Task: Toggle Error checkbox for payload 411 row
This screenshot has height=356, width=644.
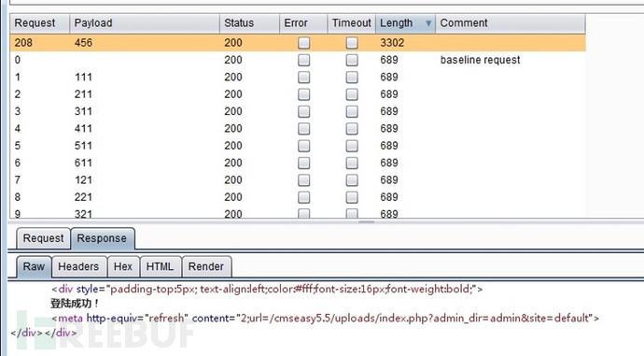Action: tap(304, 129)
